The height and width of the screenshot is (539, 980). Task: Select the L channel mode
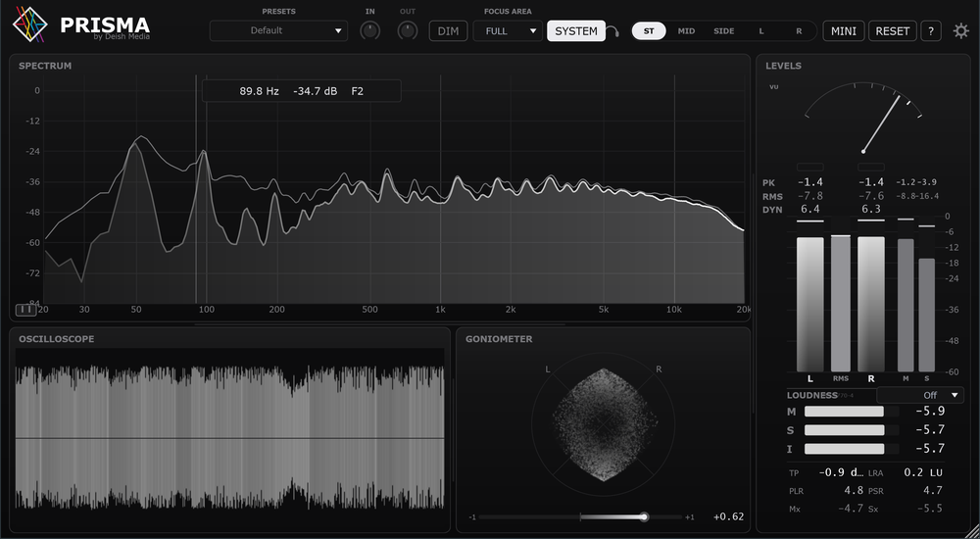tap(761, 30)
